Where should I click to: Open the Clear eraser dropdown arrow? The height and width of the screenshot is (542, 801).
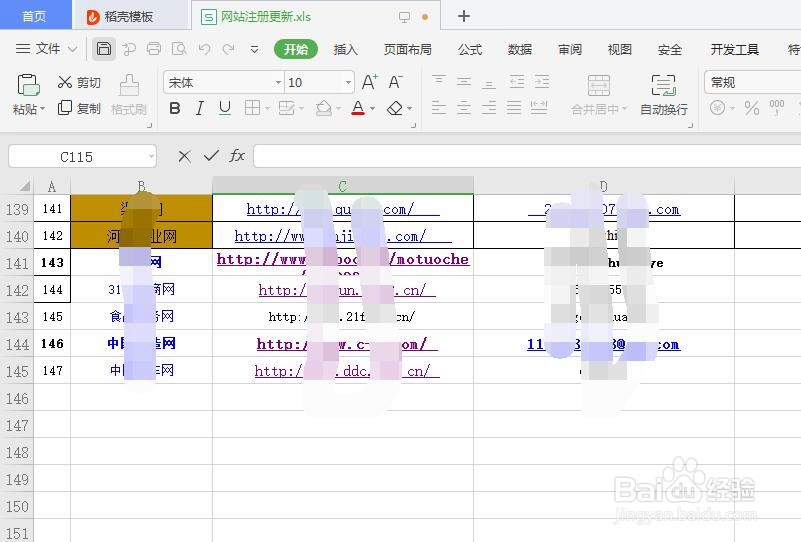(410, 109)
